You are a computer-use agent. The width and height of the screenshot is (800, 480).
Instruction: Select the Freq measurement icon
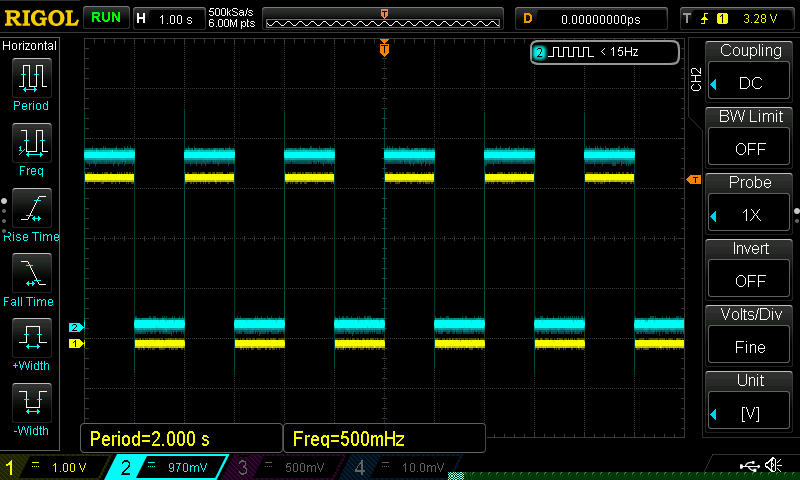click(31, 142)
